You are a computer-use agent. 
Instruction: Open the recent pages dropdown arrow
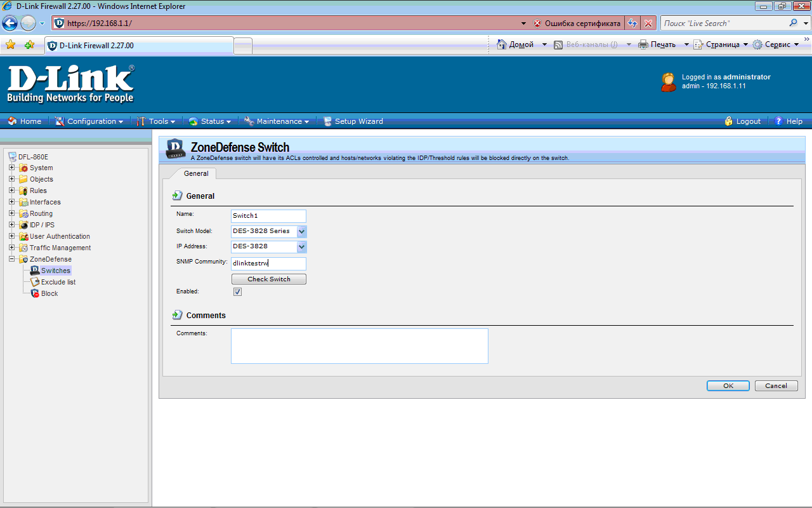tap(43, 23)
